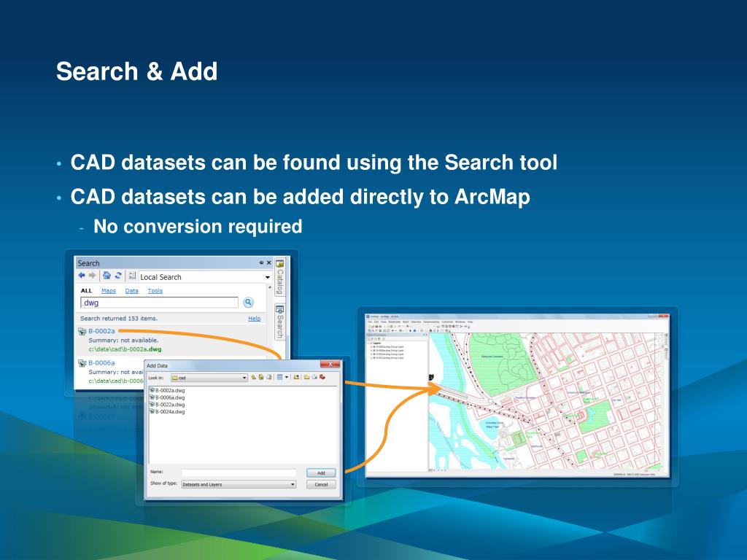Screen dimensions: 747x560
Task: Click the red globe icon in Add Data toolbar
Action: pos(322,377)
